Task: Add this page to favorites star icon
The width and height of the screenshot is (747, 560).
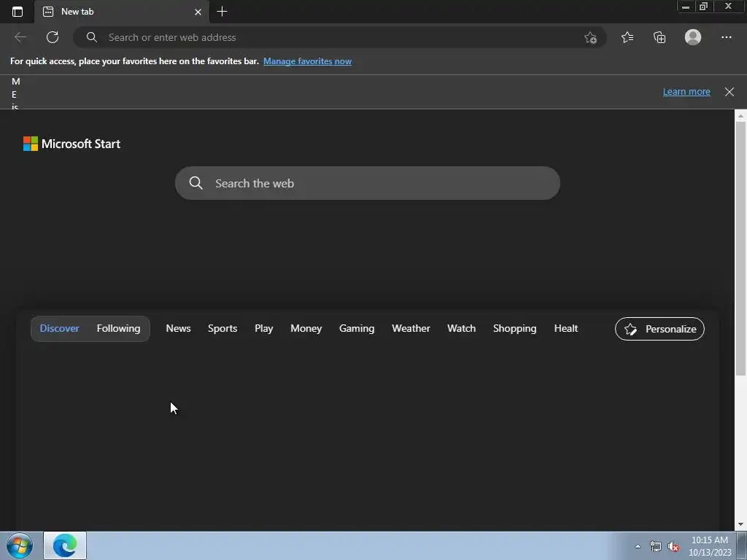Action: 590,37
